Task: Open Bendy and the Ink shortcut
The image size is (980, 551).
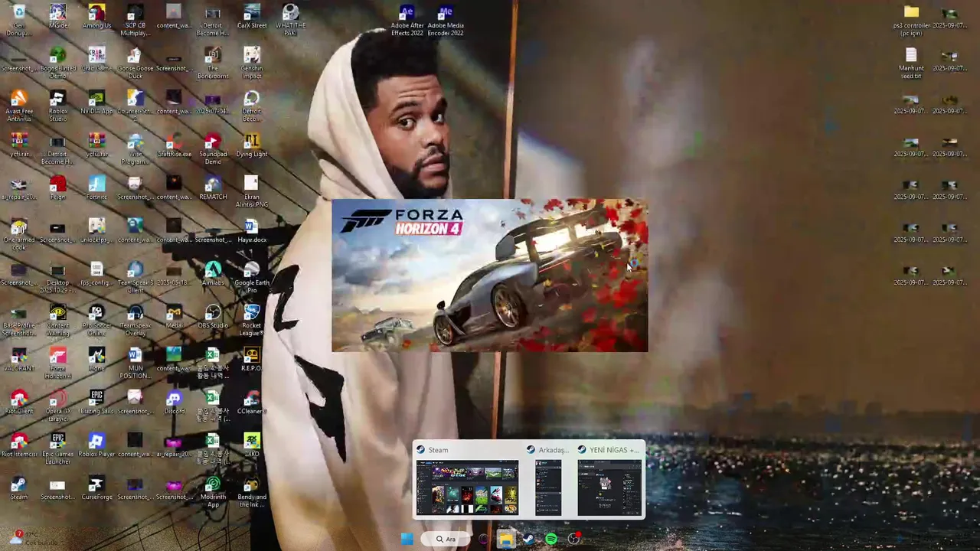Action: (x=252, y=492)
